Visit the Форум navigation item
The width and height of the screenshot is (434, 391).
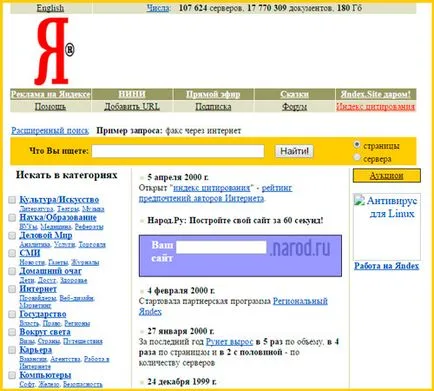pos(294,107)
